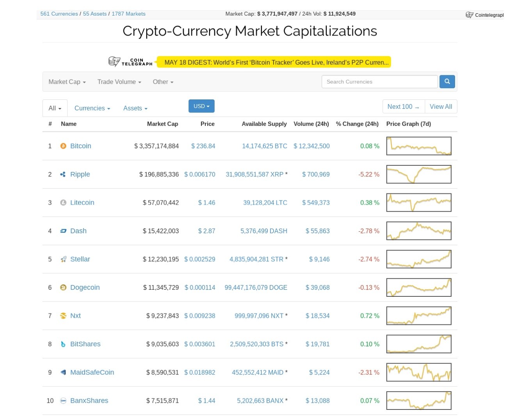Open the Nxt currency page
505x420 pixels.
75,316
